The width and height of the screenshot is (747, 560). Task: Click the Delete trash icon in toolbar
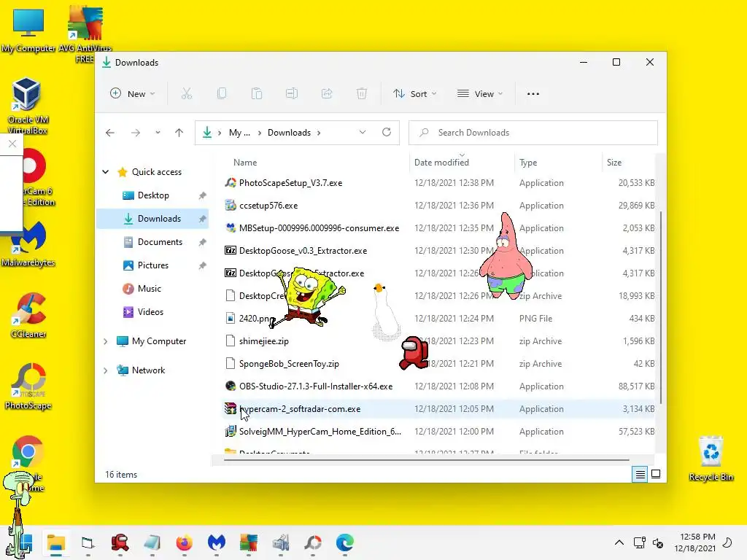click(x=362, y=94)
